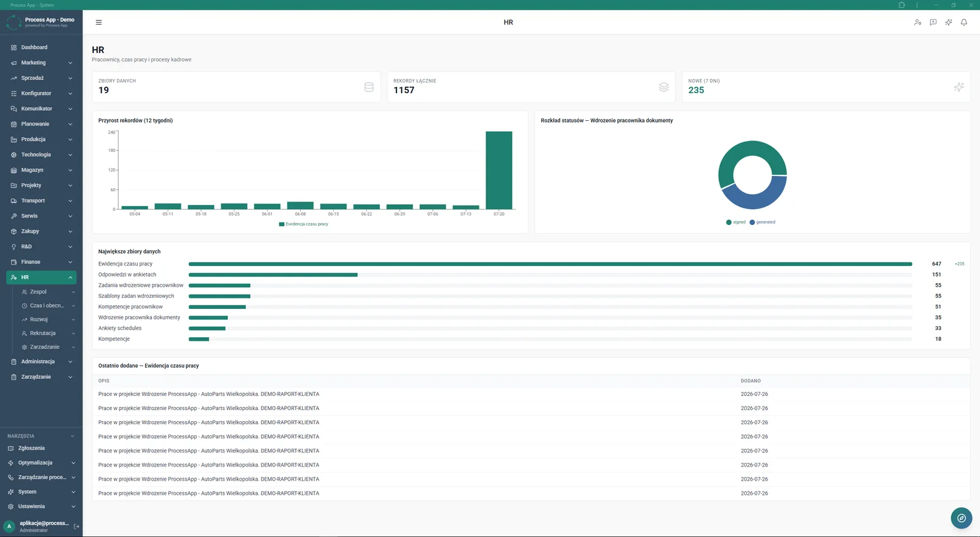
Task: Open the Ustawienia settings item
Action: point(41,506)
